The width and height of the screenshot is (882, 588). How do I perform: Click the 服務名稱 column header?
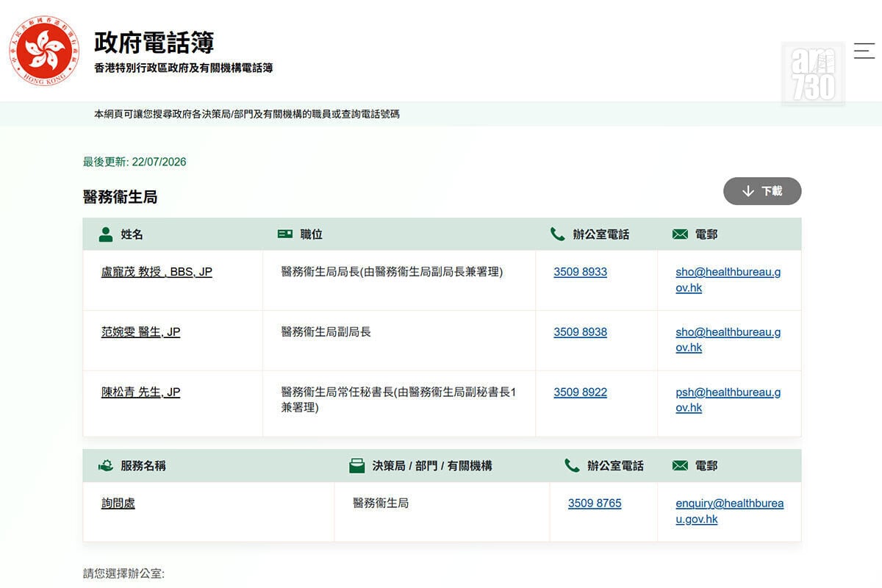[143, 466]
